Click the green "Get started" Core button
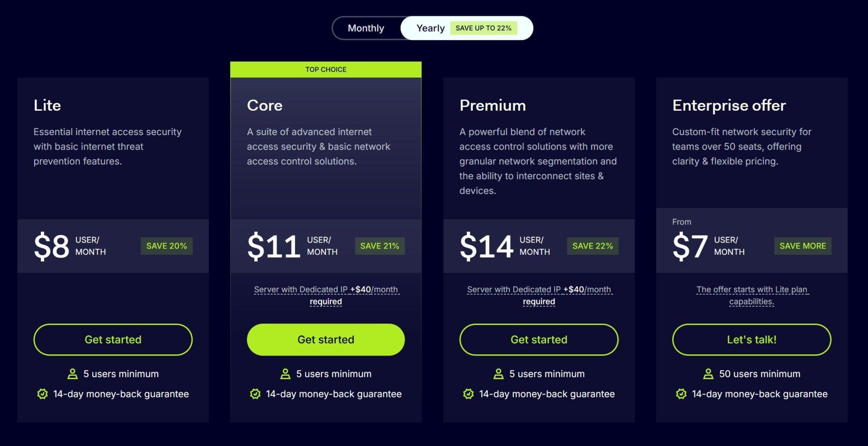Screen dimensions: 868x446 [x=325, y=339]
